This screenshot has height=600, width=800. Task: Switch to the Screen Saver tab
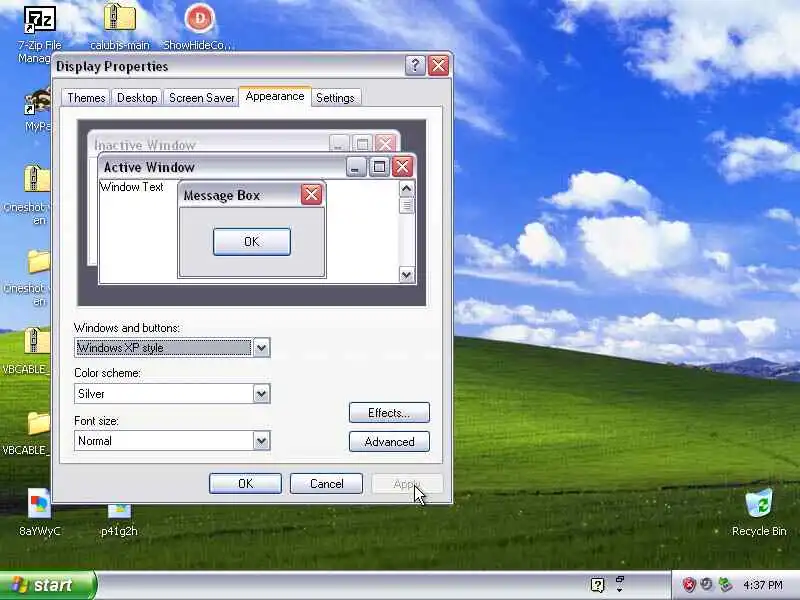tap(201, 97)
